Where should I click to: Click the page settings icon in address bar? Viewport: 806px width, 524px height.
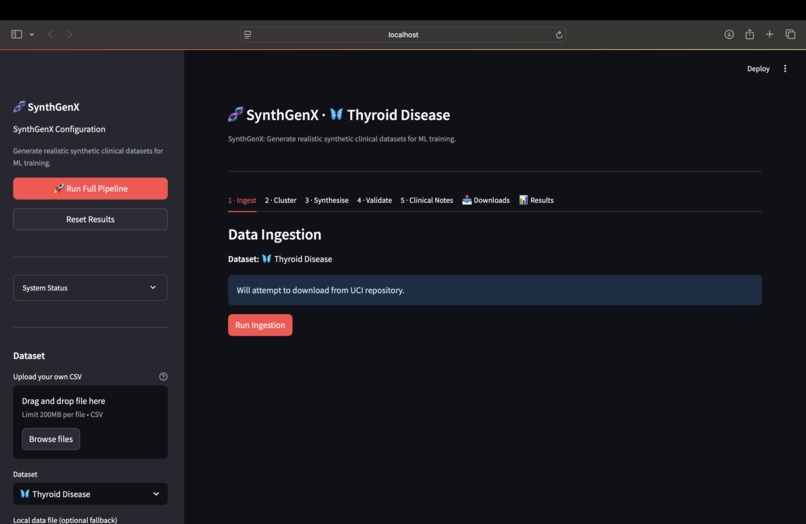point(248,34)
